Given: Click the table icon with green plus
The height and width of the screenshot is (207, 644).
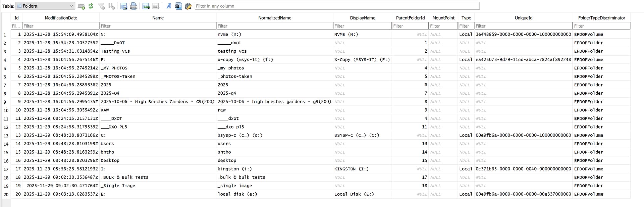Looking at the screenshot, I should coord(81,6).
